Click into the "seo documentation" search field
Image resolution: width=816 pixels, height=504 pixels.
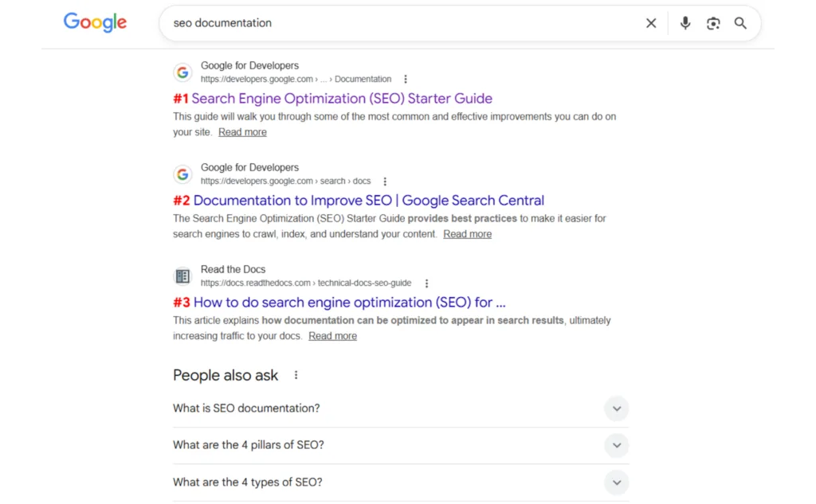tap(398, 24)
